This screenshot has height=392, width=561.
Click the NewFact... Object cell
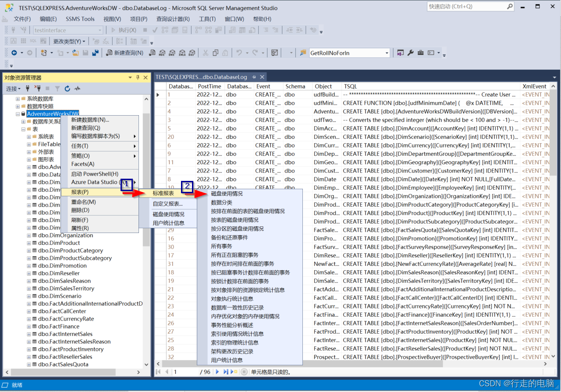click(327, 264)
